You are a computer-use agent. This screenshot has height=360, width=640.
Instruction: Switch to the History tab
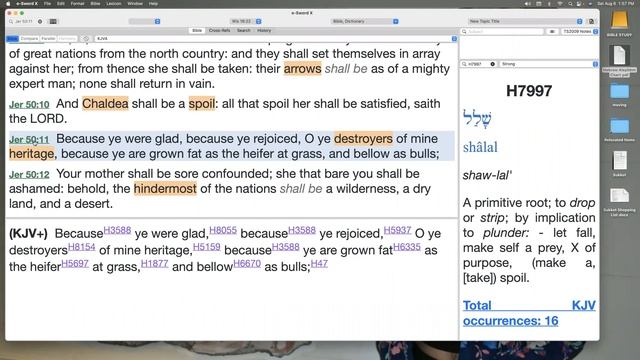(264, 31)
